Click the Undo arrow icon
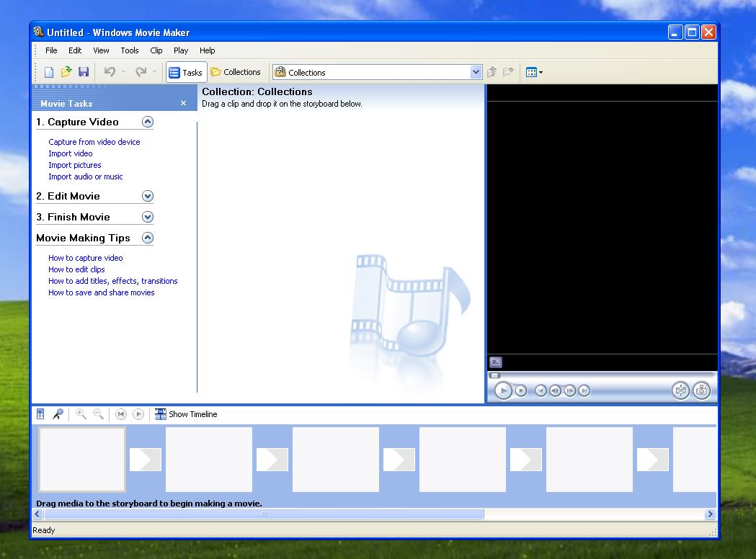 click(110, 72)
